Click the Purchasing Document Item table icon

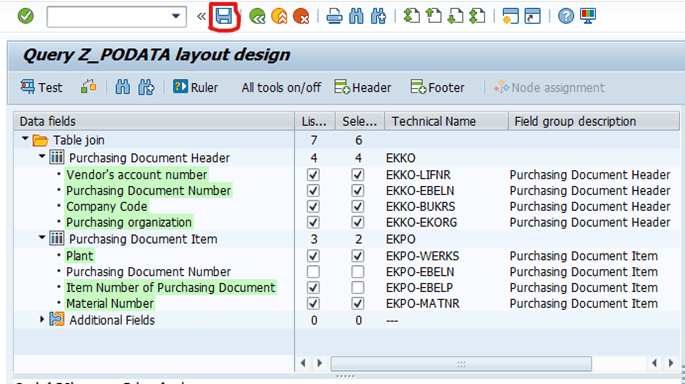click(x=56, y=239)
